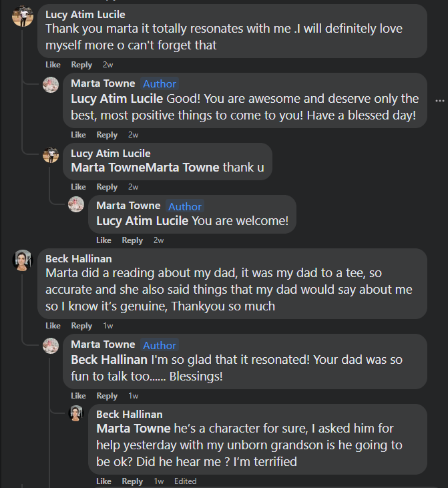Open Lucy Atim Lucile's avatar on the top comment
Image resolution: width=448 pixels, height=488 pixels.
pyautogui.click(x=23, y=16)
